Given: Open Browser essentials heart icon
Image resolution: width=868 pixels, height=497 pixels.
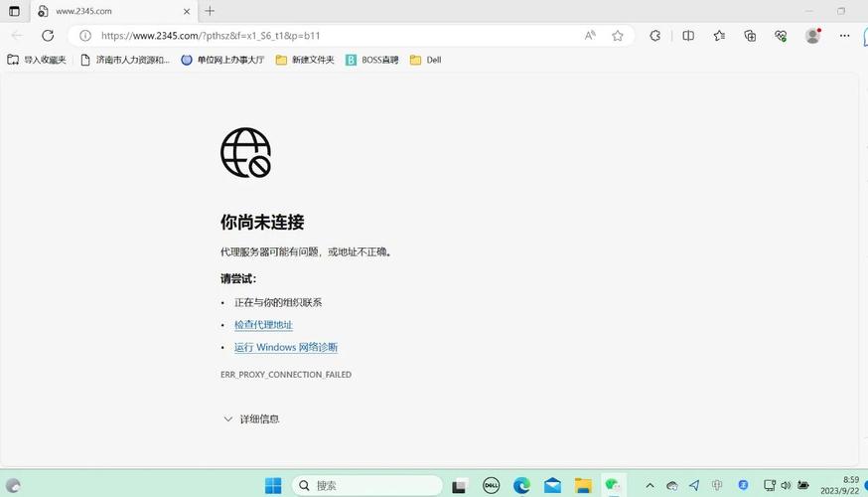Looking at the screenshot, I should coord(781,36).
